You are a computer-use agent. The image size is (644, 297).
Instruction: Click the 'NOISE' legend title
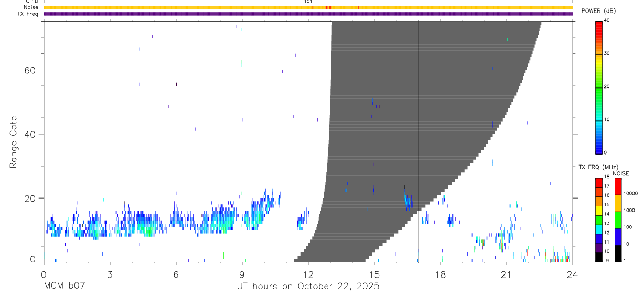coord(621,173)
